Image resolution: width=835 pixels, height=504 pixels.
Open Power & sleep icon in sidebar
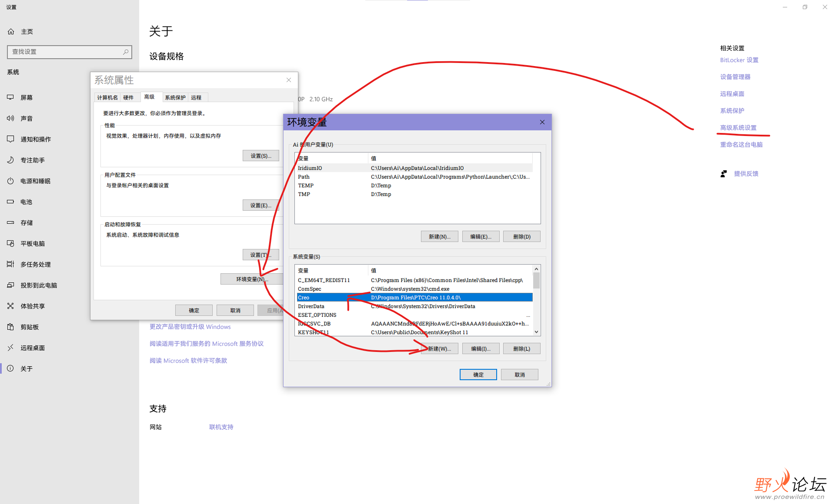(x=10, y=181)
